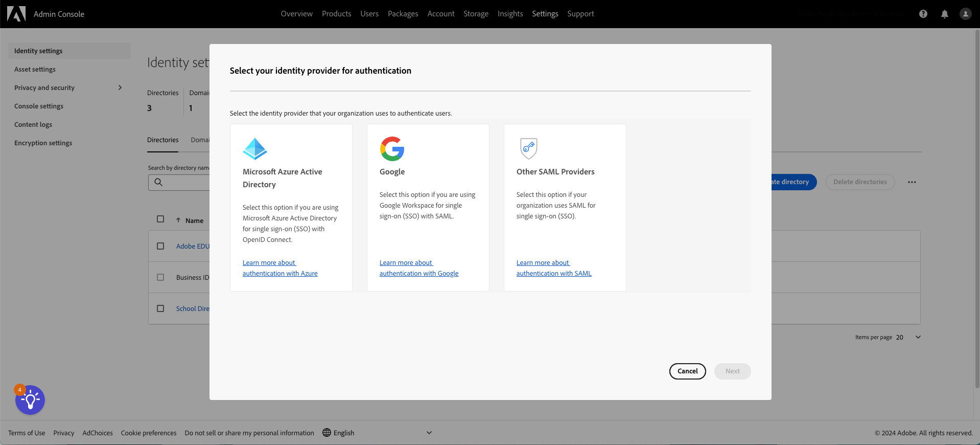Open the AdChoices footer link
This screenshot has height=445, width=980.
click(x=98, y=433)
